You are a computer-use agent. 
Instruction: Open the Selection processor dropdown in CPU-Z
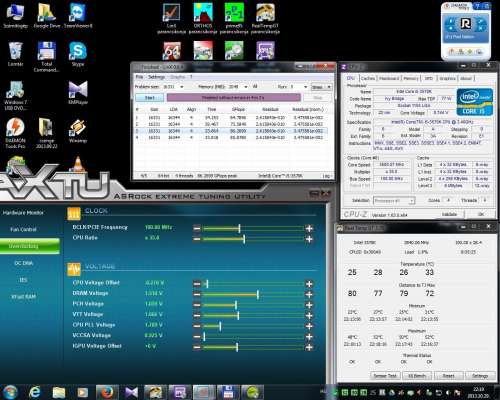point(394,201)
